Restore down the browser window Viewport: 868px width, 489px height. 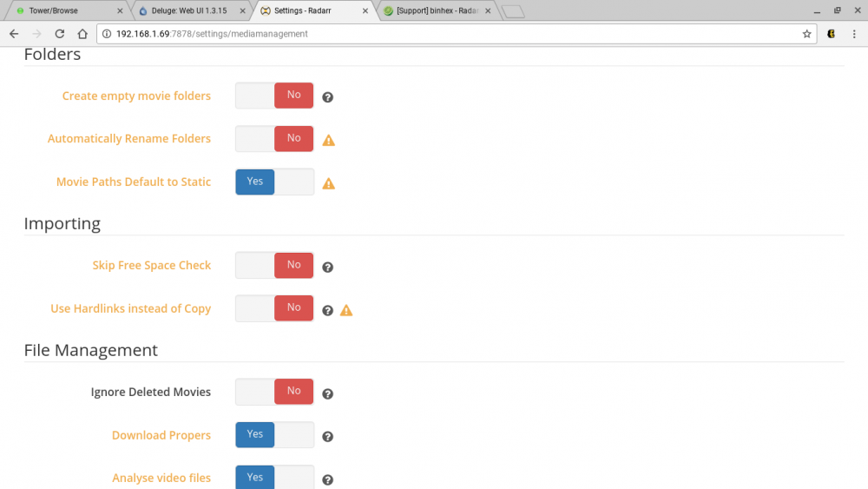837,10
